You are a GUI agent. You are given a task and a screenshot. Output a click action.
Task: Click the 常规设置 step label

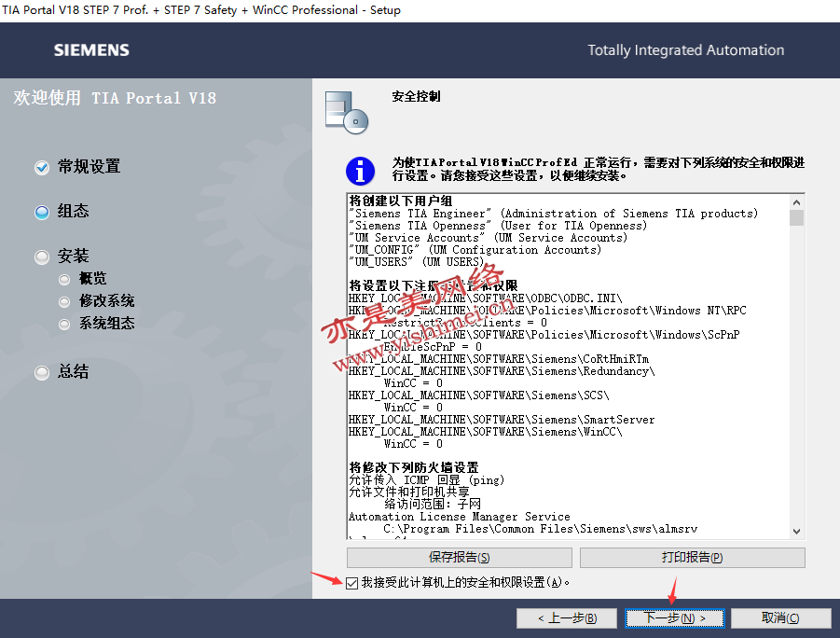click(89, 167)
